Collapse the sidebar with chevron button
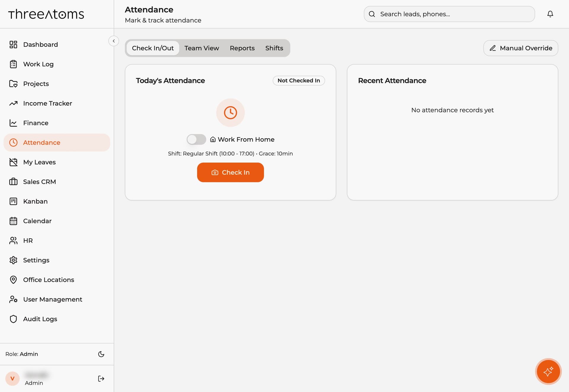569x392 pixels. [x=114, y=41]
